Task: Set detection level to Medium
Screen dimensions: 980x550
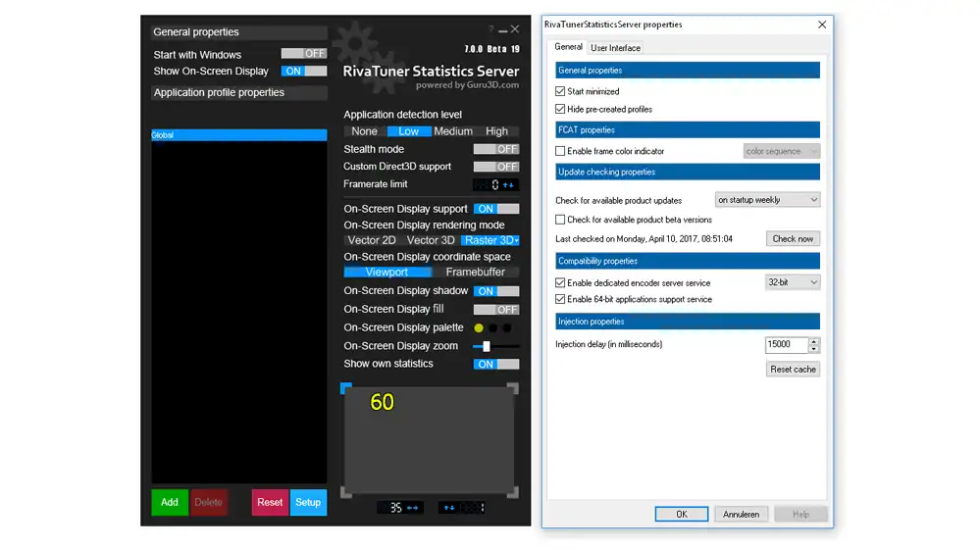Action: point(453,131)
